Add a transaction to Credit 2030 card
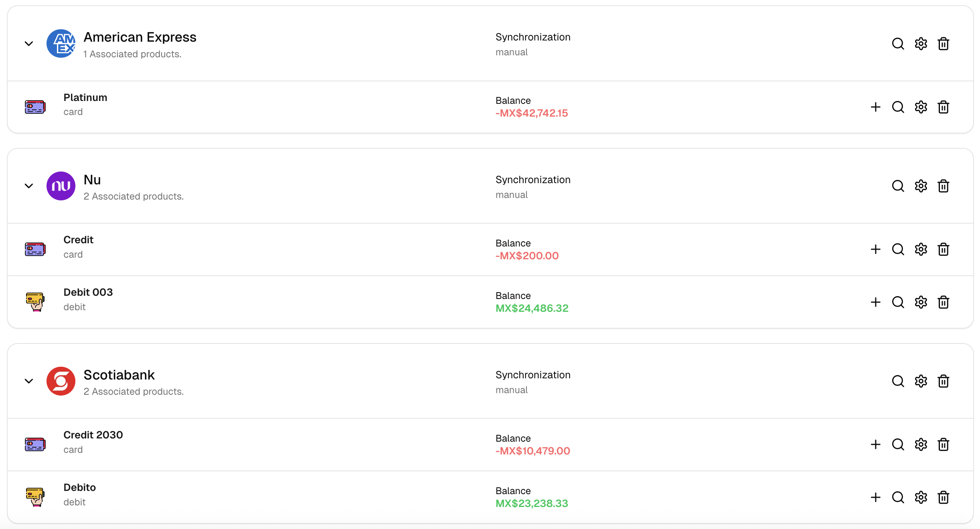The width and height of the screenshot is (980, 529). click(875, 444)
